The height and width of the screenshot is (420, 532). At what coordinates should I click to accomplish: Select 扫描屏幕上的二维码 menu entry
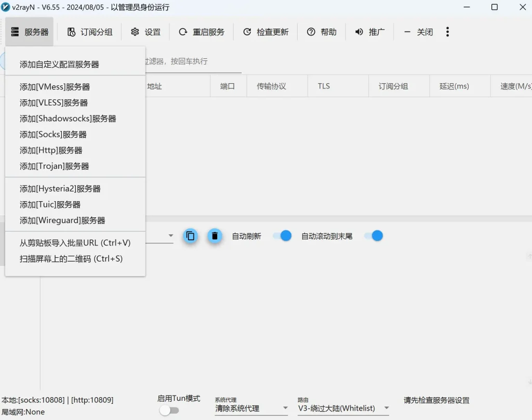coord(71,259)
